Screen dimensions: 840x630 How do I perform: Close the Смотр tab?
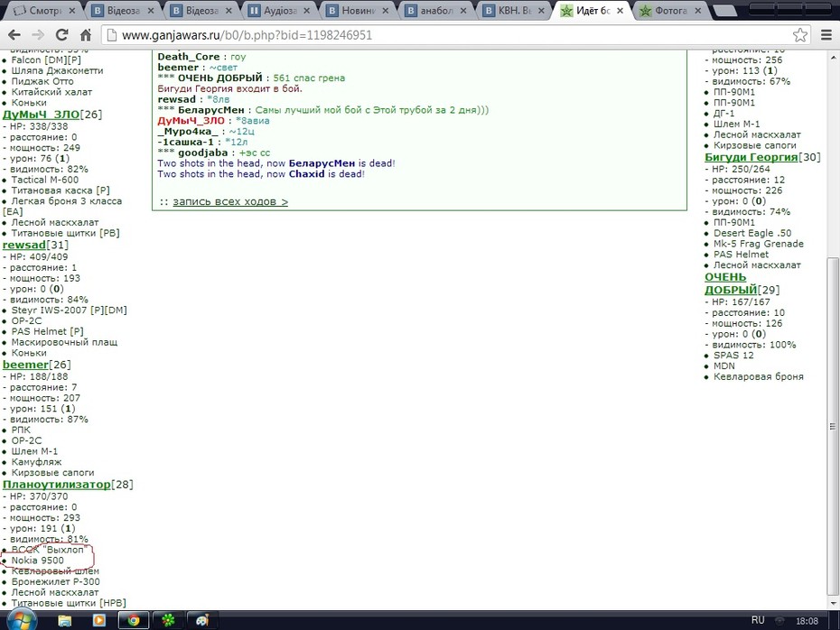coord(72,10)
